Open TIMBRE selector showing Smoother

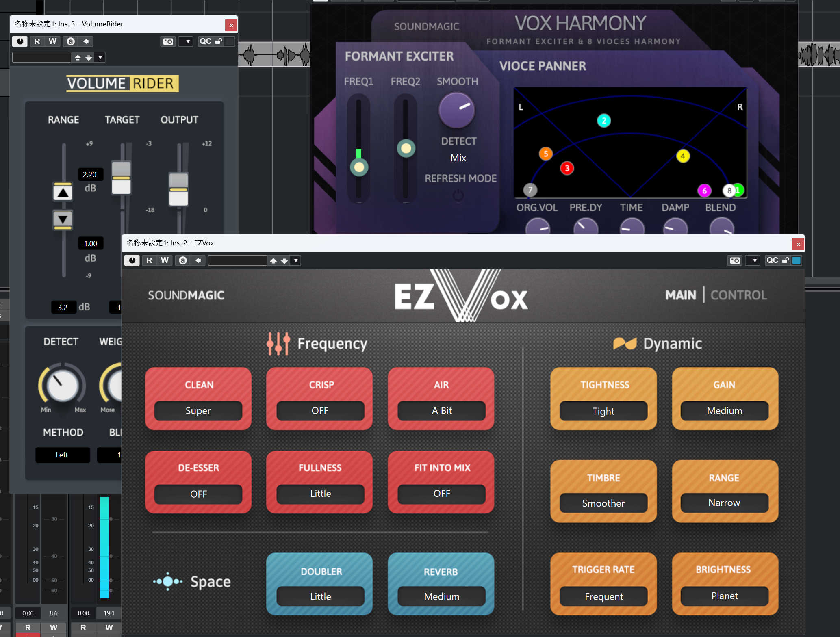(603, 503)
